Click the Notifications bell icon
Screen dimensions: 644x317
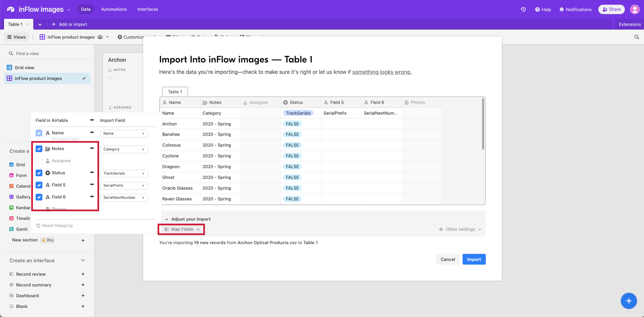click(x=561, y=9)
